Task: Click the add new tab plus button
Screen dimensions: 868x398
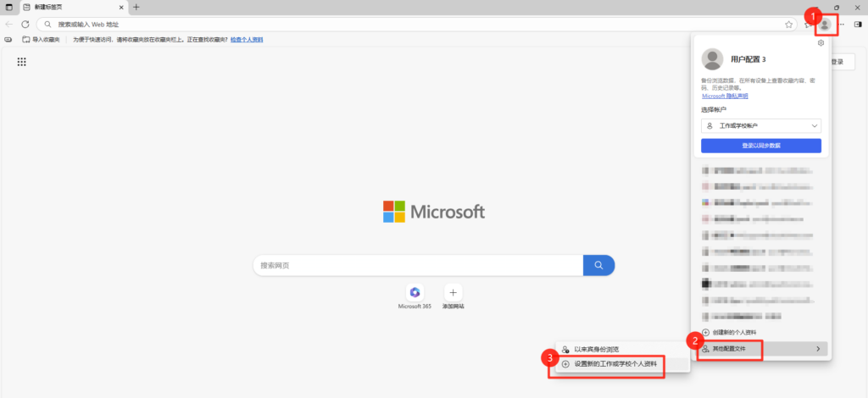Action: pos(136,7)
